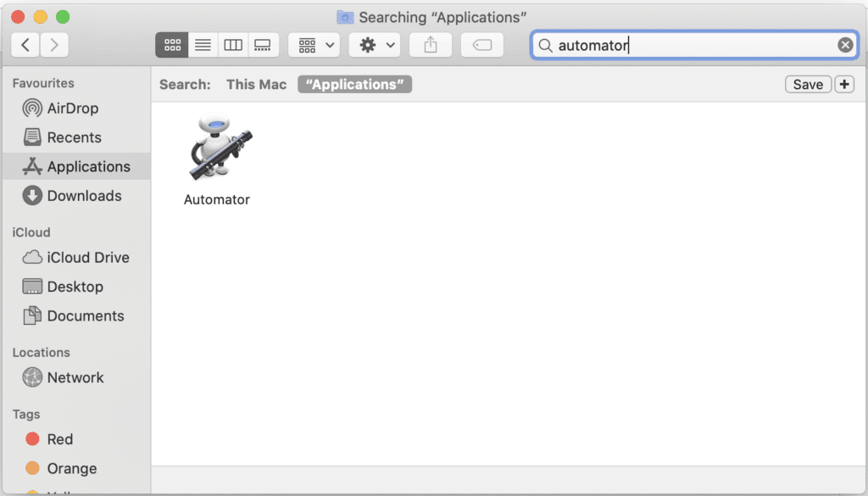Viewport: 868px width, 496px height.
Task: Click the Automator file name label
Action: point(217,199)
